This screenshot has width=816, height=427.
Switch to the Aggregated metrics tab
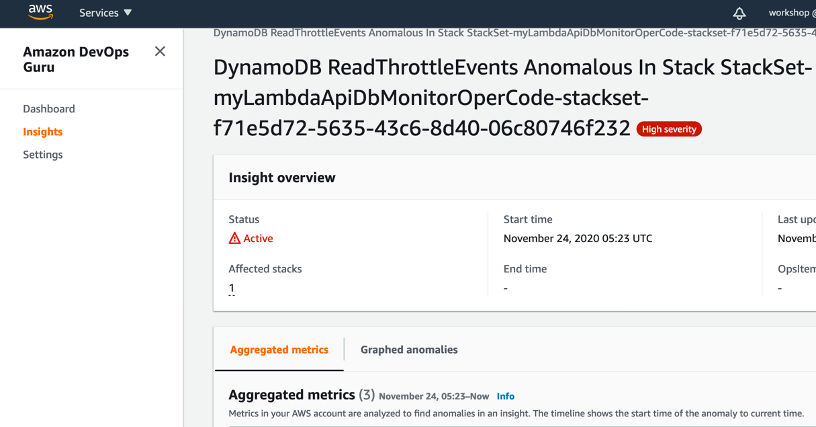[x=279, y=350]
